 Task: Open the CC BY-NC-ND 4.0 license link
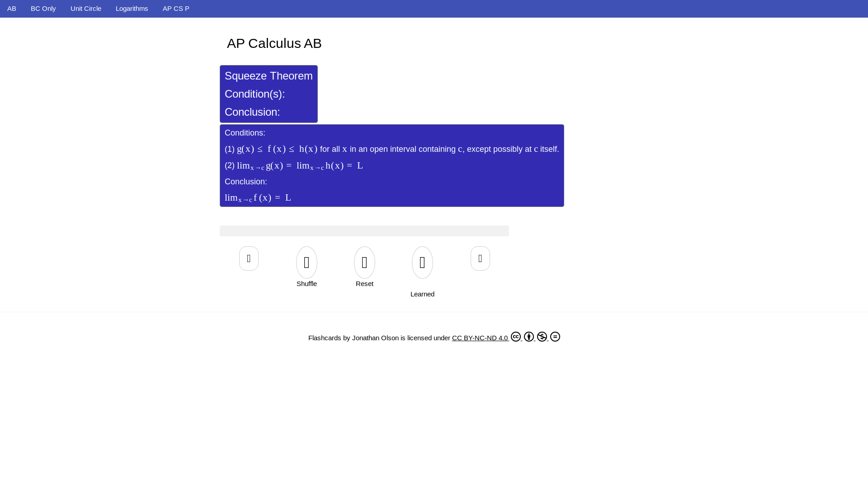[x=480, y=338]
